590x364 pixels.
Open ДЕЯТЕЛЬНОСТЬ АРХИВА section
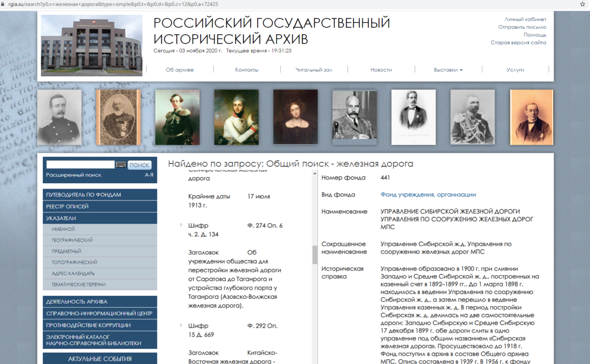coord(100,302)
